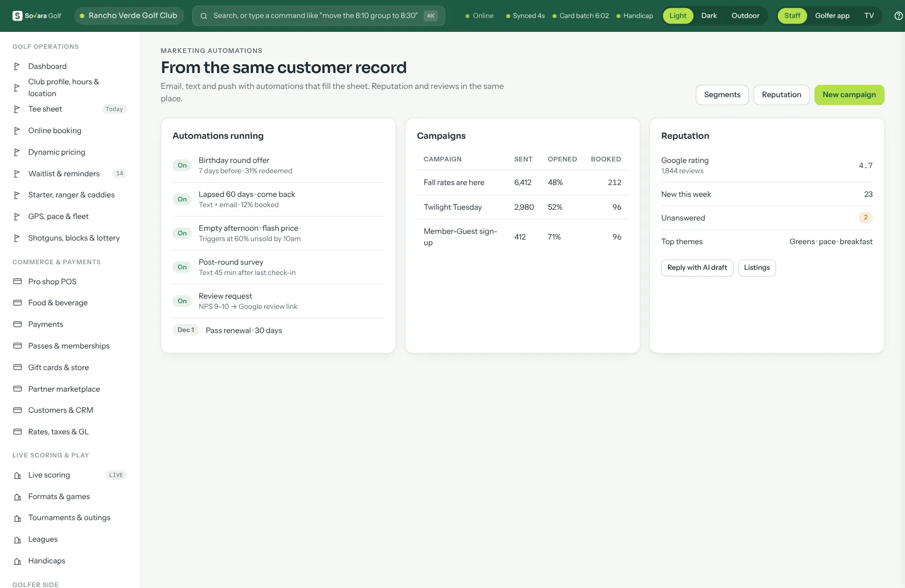Open the Listings button

[756, 268]
